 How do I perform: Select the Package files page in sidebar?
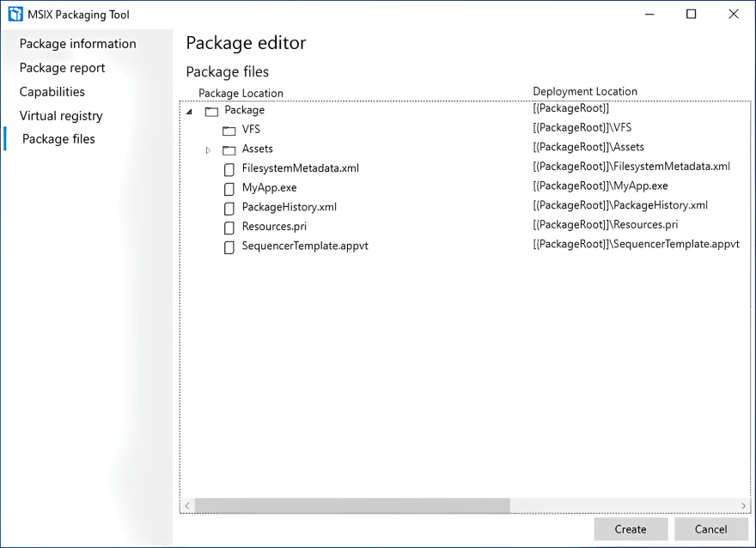(58, 139)
